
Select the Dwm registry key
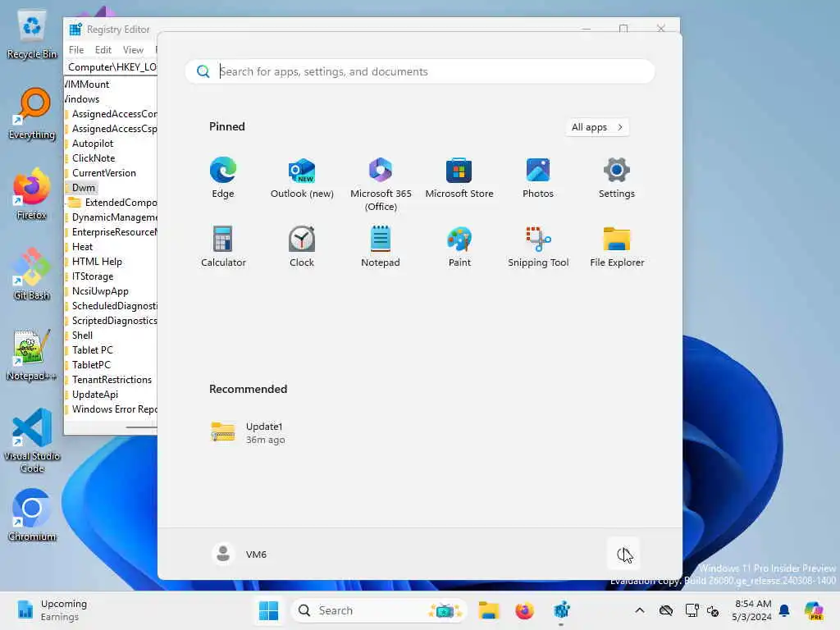(84, 188)
